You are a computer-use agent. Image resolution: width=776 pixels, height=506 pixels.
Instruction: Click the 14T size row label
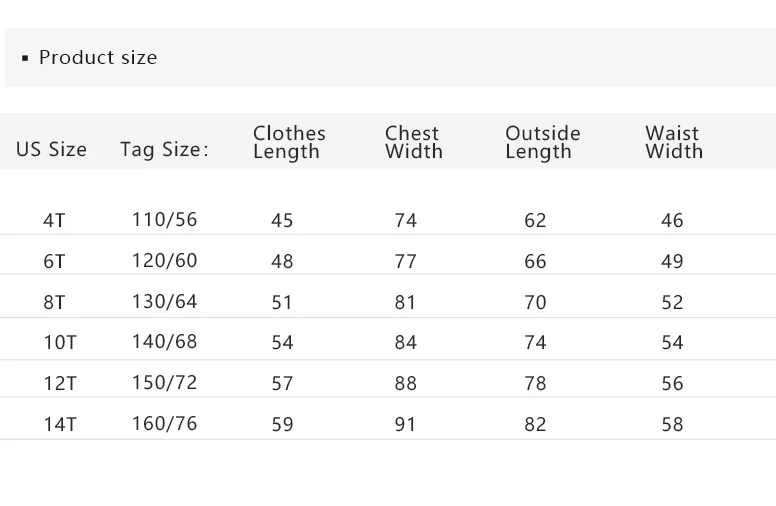coord(60,425)
